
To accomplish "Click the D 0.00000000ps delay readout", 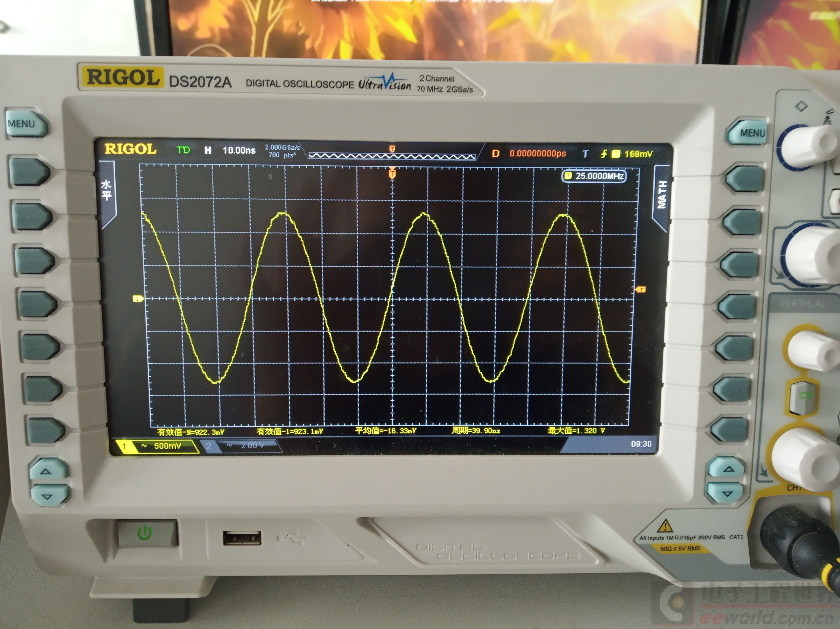I will tap(529, 153).
